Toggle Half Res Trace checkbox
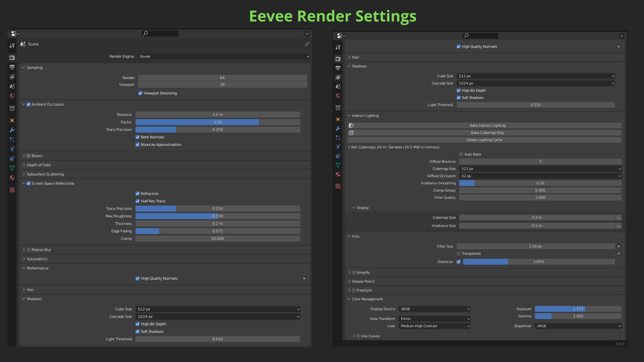This screenshot has height=362, width=644. 138,201
